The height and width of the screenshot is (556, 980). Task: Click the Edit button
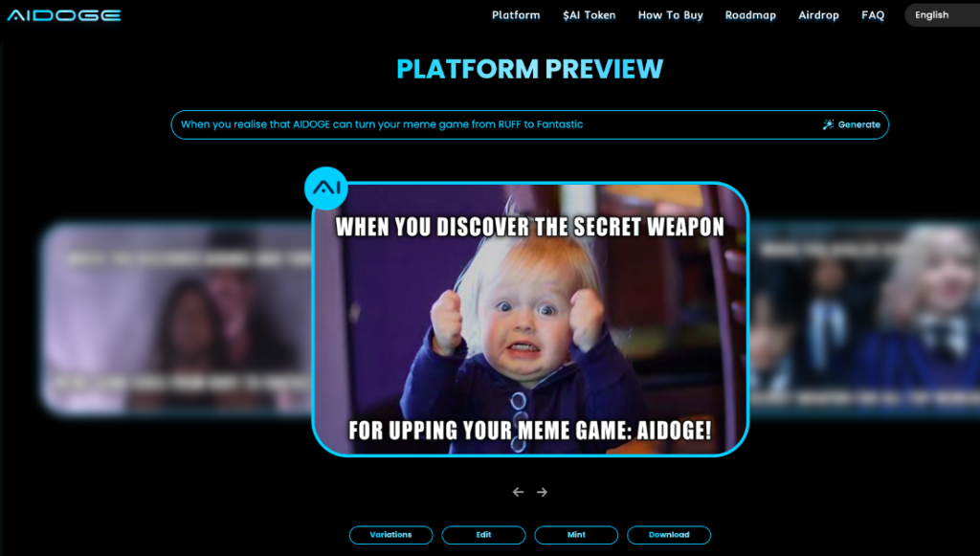click(483, 535)
